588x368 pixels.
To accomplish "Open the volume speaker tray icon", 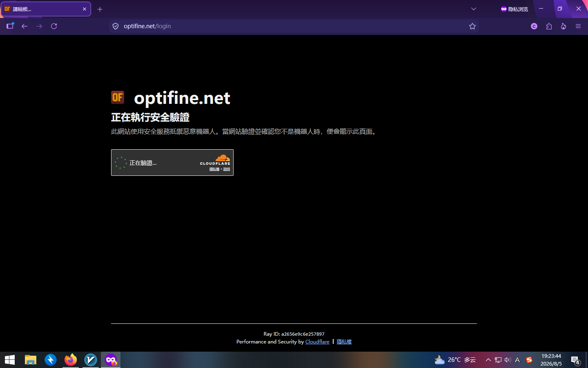I will pos(508,360).
